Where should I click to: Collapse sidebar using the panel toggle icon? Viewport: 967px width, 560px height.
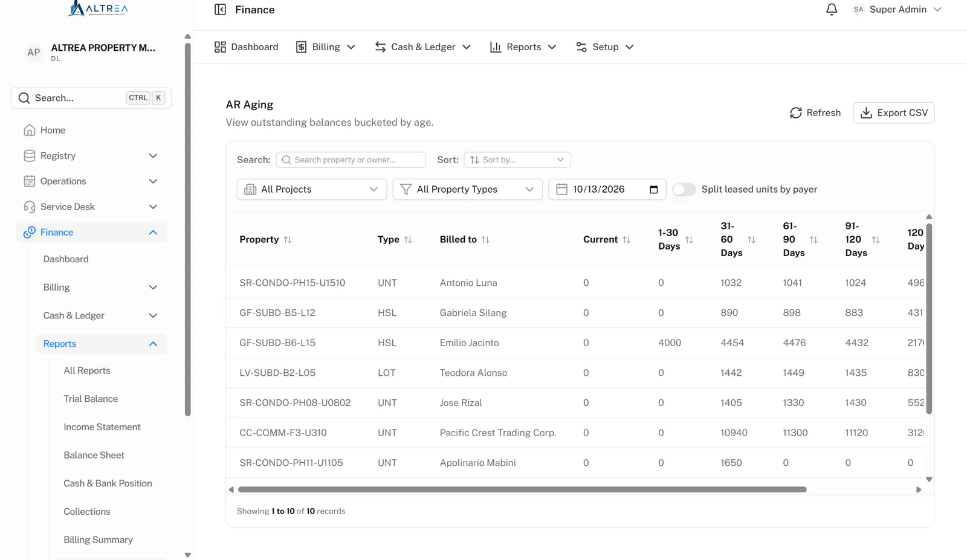(220, 10)
